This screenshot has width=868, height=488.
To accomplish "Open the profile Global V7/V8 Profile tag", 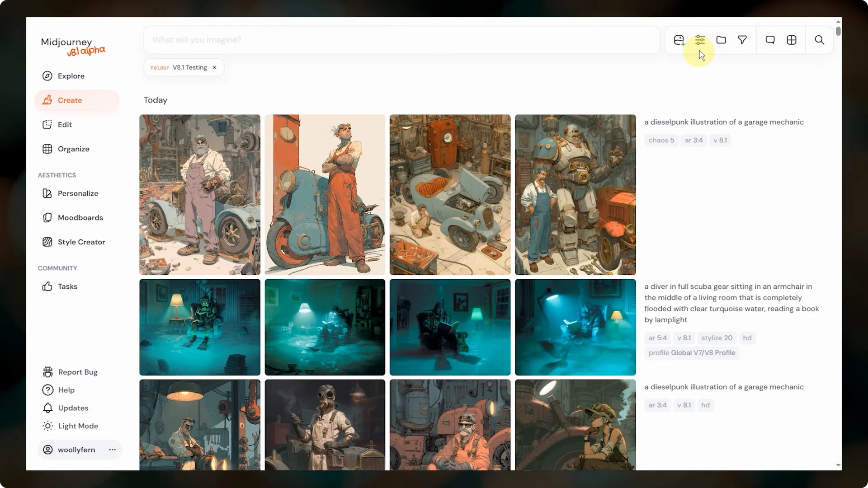I will 692,353.
